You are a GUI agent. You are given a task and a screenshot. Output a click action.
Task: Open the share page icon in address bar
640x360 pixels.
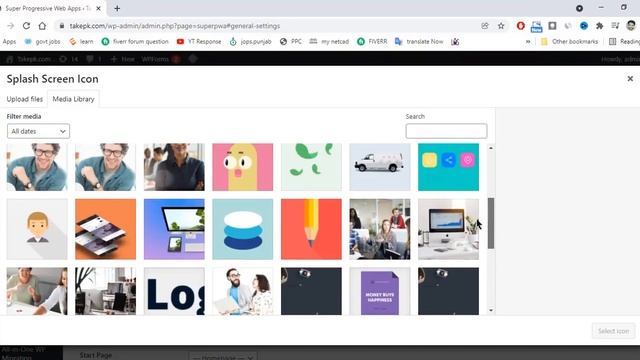484,26
